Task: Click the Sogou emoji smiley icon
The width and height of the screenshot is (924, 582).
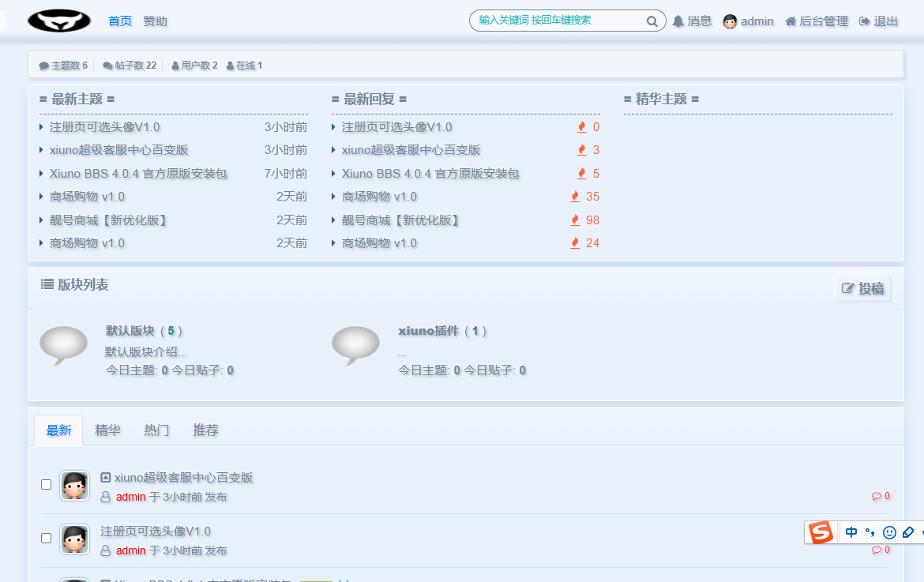Action: [889, 533]
